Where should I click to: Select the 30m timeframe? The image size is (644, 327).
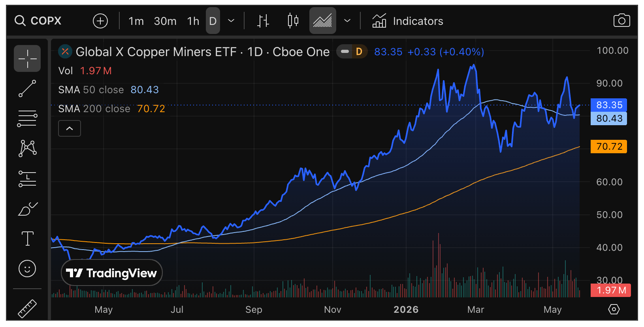[165, 21]
